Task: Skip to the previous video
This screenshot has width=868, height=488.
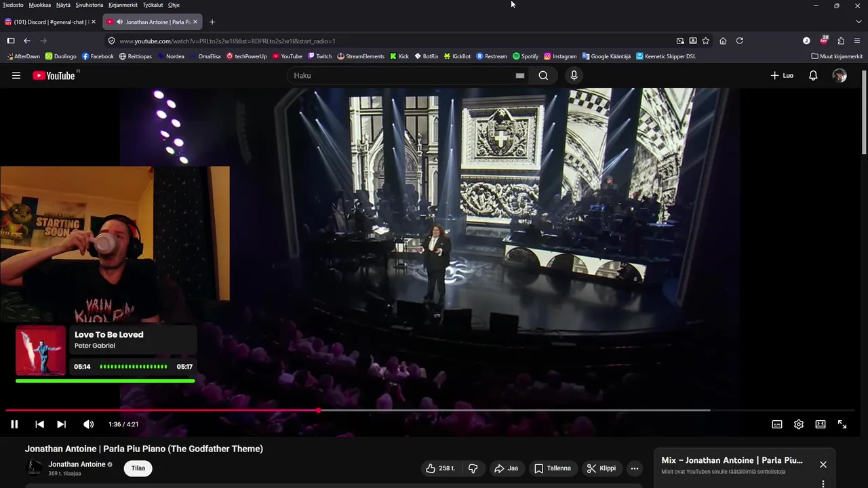Action: (39, 424)
